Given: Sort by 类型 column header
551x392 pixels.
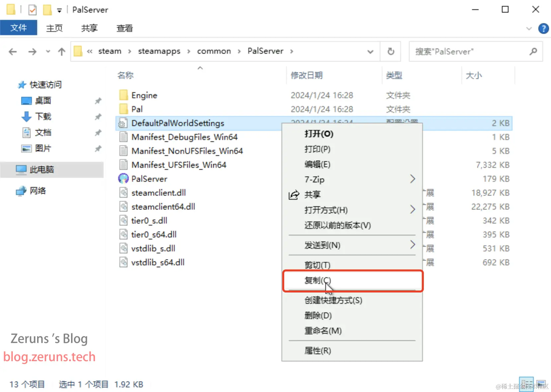Looking at the screenshot, I should click(x=394, y=75).
